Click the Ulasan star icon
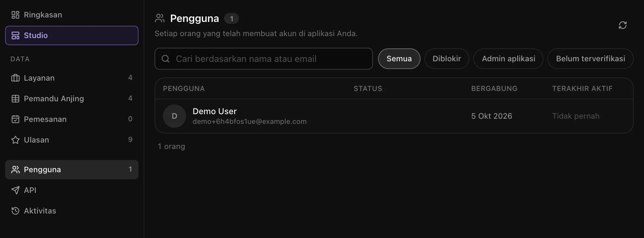 pyautogui.click(x=15, y=140)
